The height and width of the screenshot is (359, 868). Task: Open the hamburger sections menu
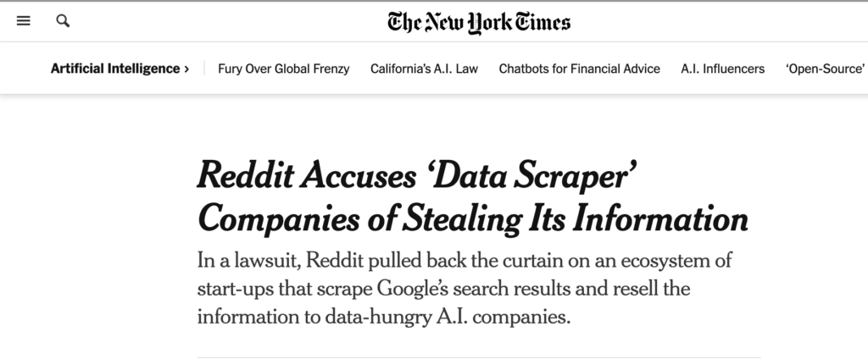tap(24, 22)
